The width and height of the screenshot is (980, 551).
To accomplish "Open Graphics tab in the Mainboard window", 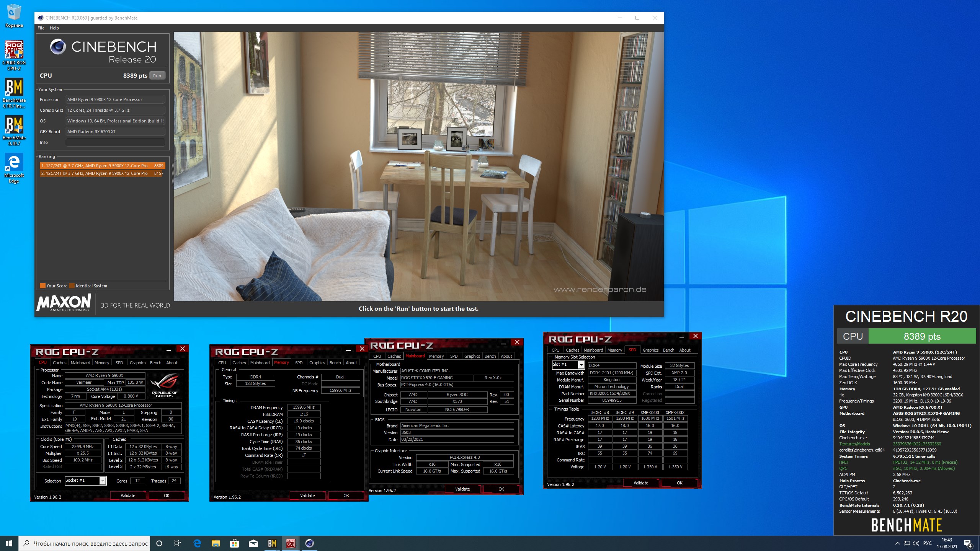I will 472,356.
